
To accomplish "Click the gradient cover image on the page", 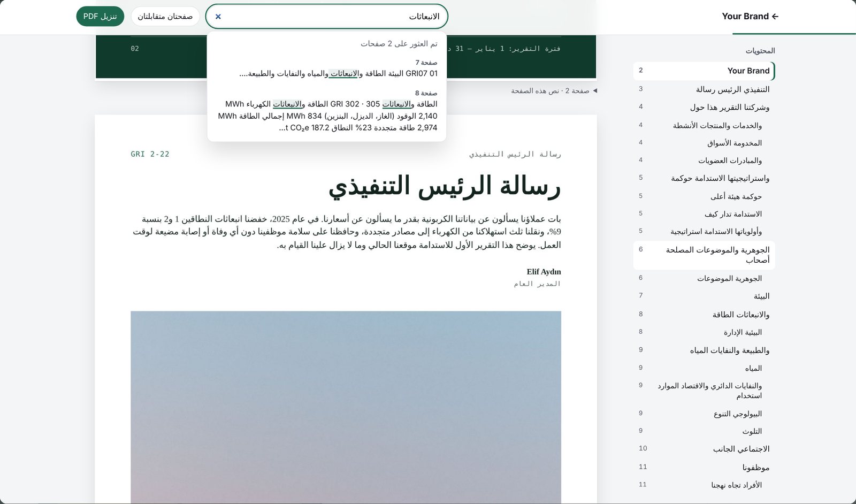I will [346, 407].
